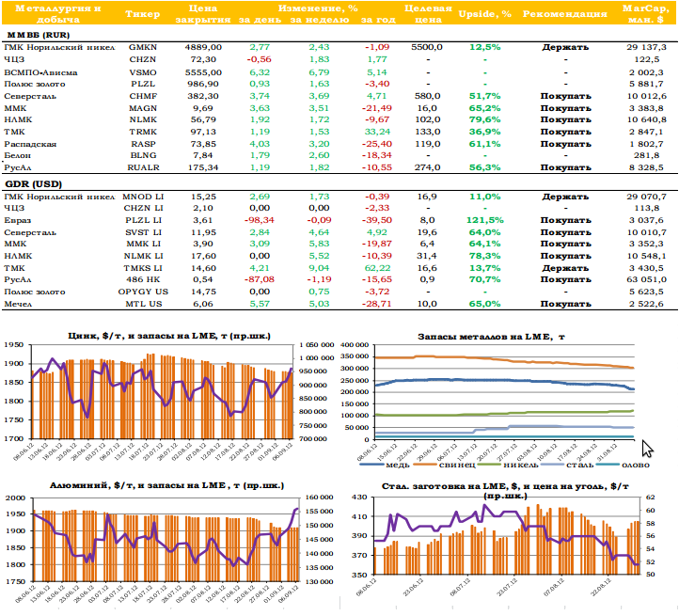Click company name 'Евраз'
This screenshot has height=616, width=679.
pyautogui.click(x=17, y=220)
